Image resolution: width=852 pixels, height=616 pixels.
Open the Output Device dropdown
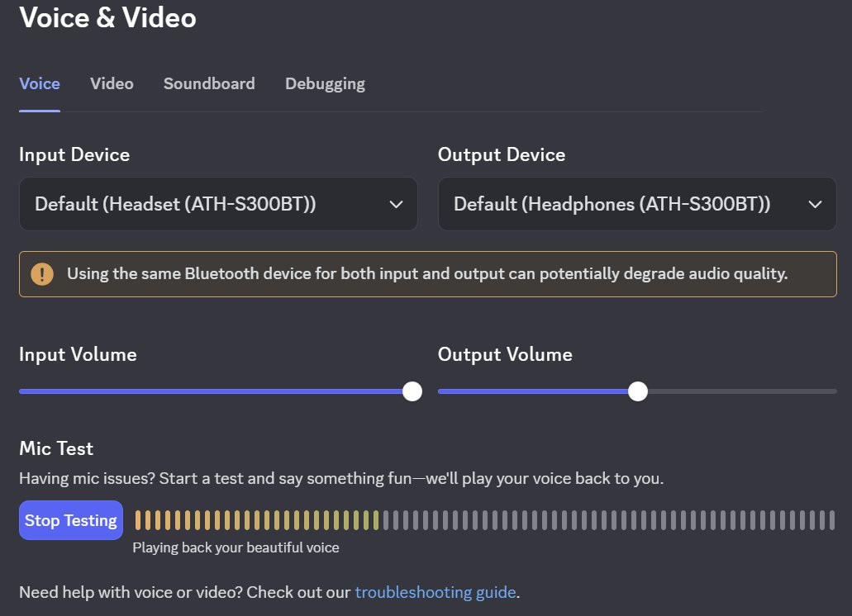coord(637,204)
